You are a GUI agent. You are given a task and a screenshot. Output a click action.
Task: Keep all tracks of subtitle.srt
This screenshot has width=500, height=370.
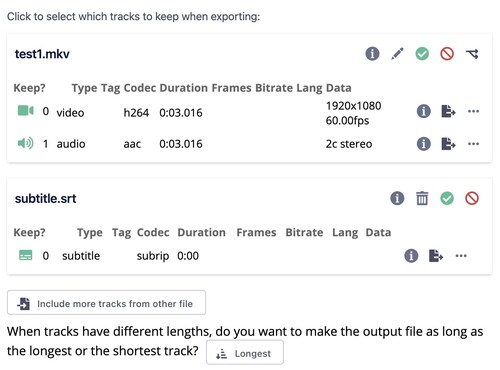coord(447,198)
